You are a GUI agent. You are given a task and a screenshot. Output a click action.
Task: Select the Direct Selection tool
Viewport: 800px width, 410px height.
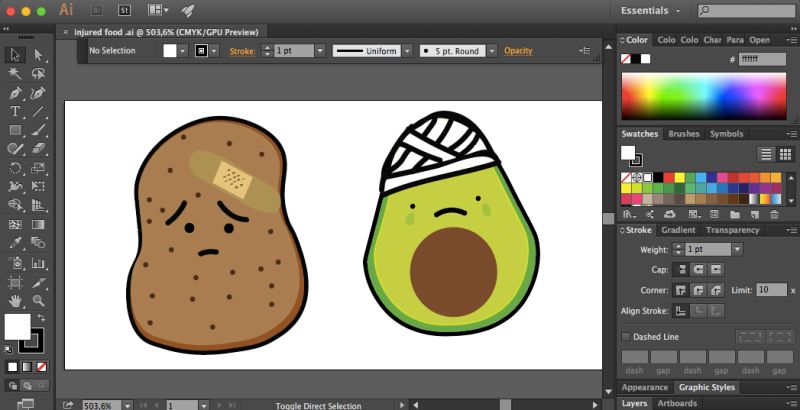tap(38, 55)
